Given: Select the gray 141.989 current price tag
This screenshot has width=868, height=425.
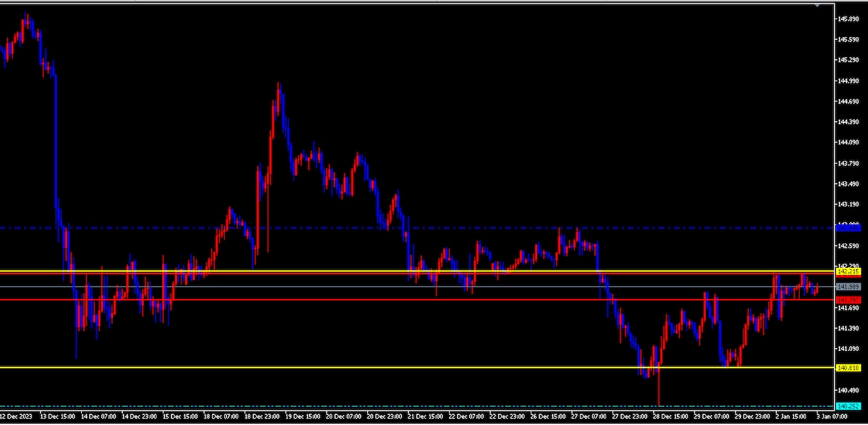Looking at the screenshot, I should pyautogui.click(x=849, y=287).
